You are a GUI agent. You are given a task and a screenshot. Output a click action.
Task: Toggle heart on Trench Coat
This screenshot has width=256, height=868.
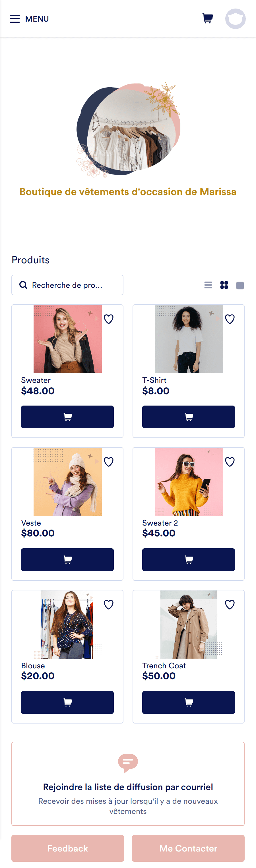tap(230, 605)
